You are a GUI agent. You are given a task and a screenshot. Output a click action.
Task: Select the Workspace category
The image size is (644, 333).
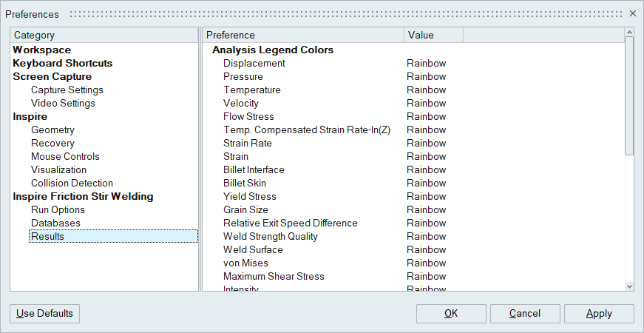pos(42,50)
